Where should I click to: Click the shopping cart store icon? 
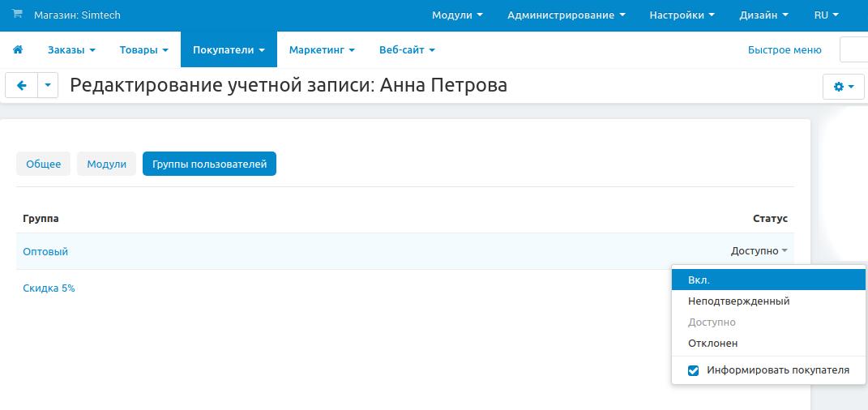click(17, 15)
